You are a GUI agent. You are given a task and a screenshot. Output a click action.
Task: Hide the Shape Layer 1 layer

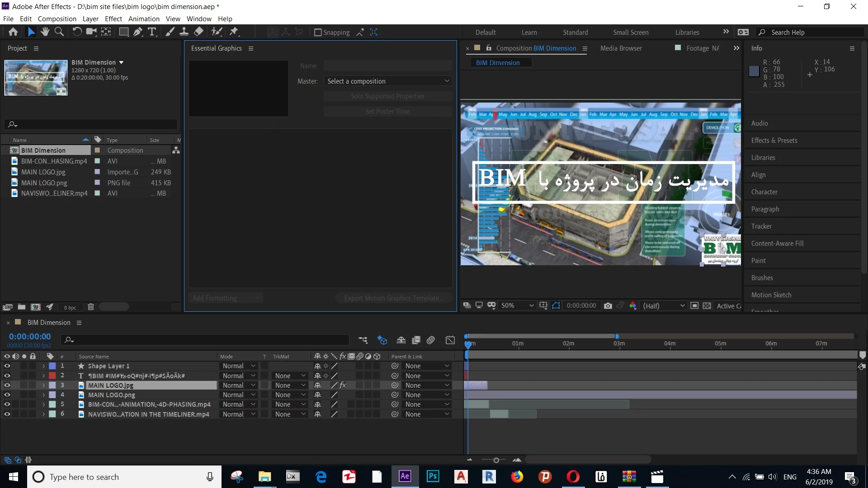[7, 366]
